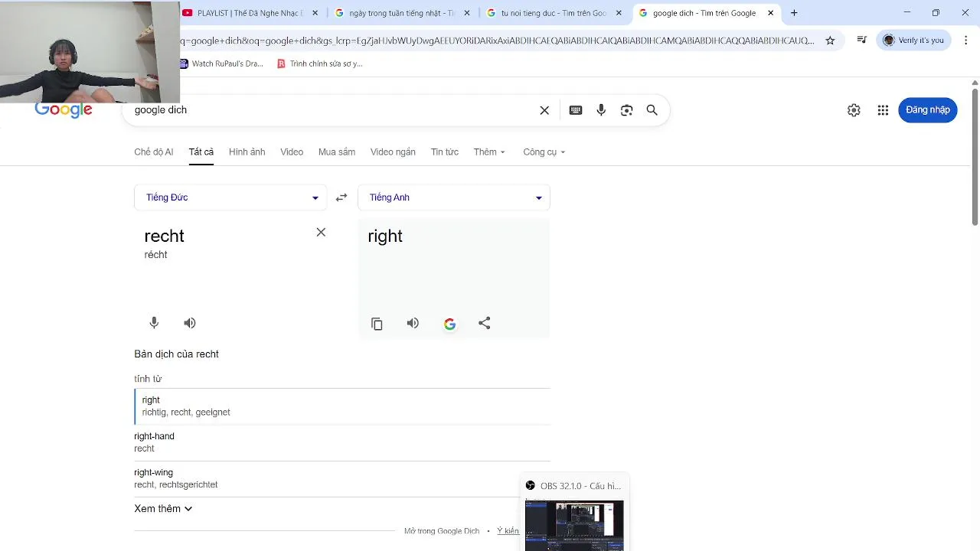
Task: Search by image with Google Lens icon
Action: 626,110
